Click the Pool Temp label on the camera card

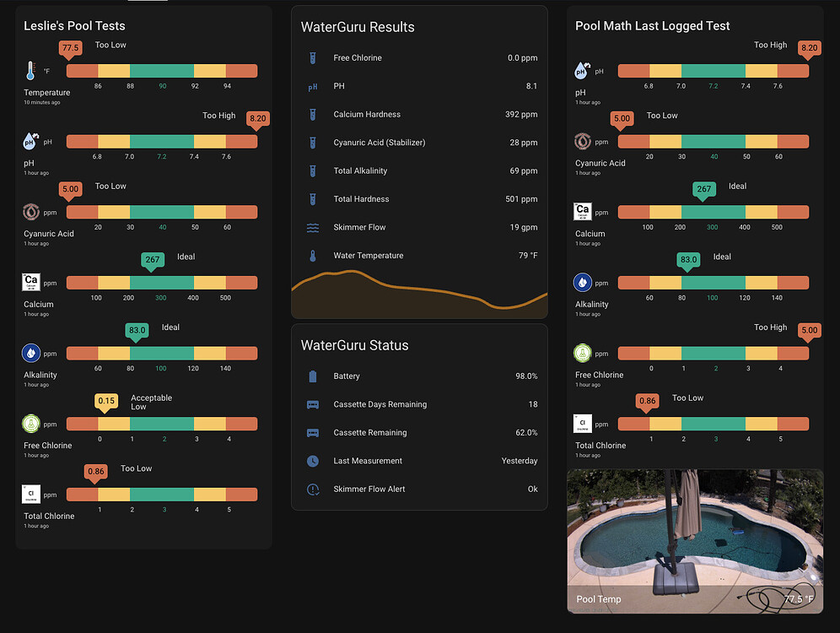pos(599,599)
